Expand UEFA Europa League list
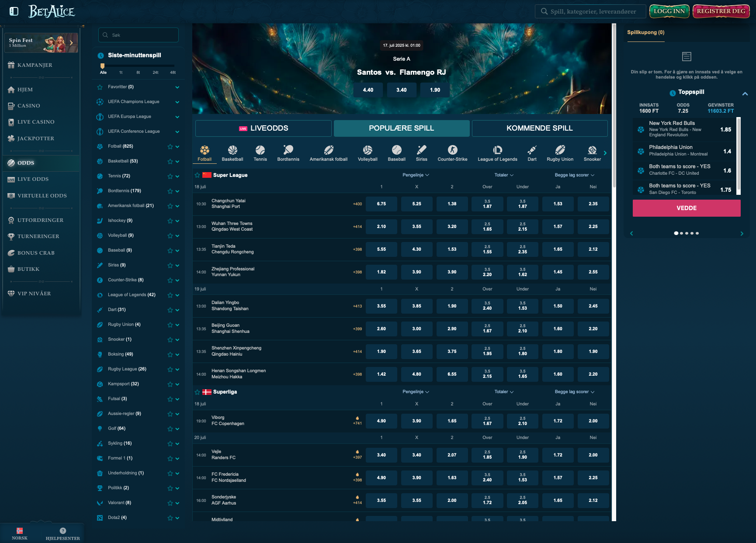This screenshot has width=756, height=543. point(177,117)
